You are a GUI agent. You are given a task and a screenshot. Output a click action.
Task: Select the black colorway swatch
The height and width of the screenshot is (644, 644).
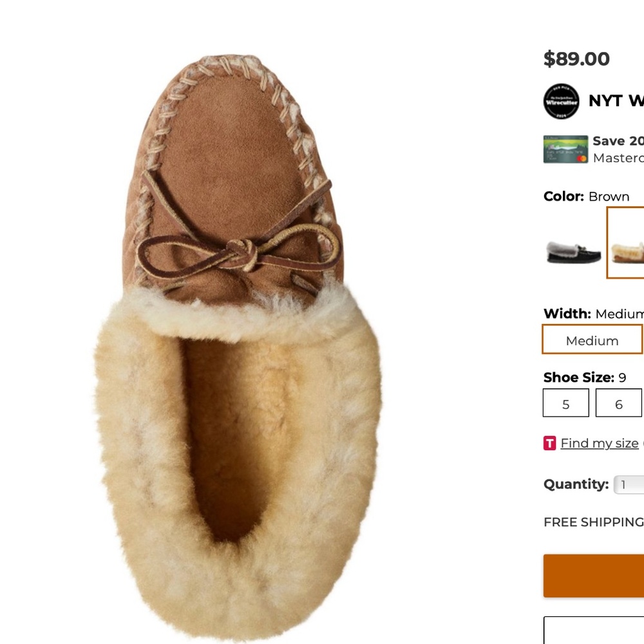point(573,250)
